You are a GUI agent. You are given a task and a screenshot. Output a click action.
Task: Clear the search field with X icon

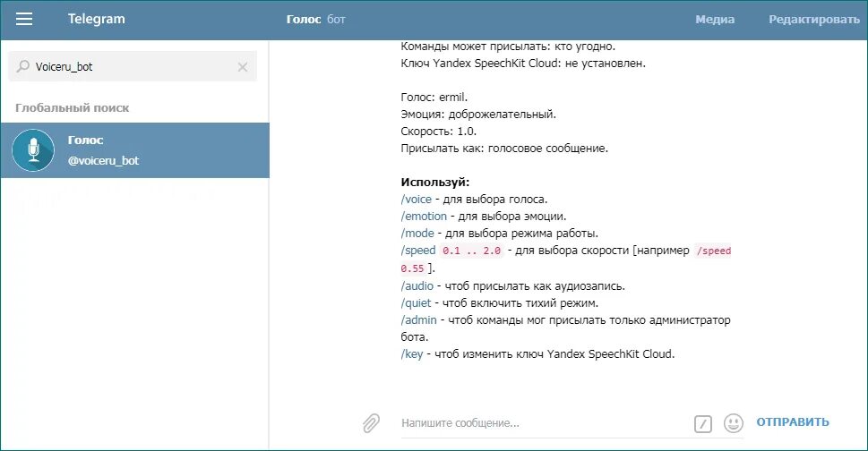pos(243,67)
